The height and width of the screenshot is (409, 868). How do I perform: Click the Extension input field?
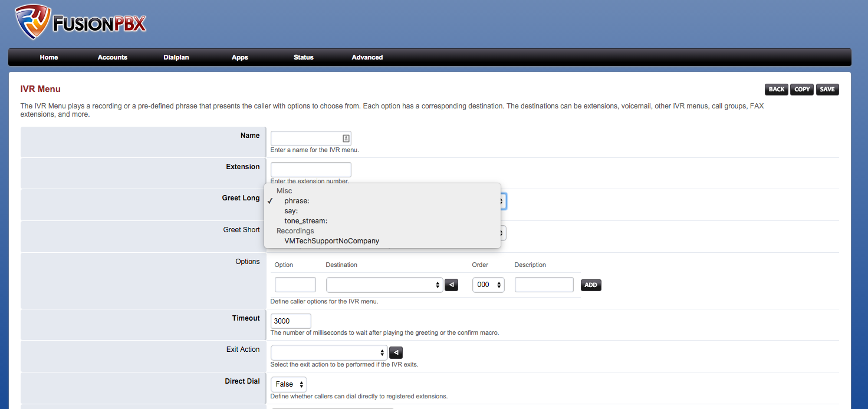(311, 170)
